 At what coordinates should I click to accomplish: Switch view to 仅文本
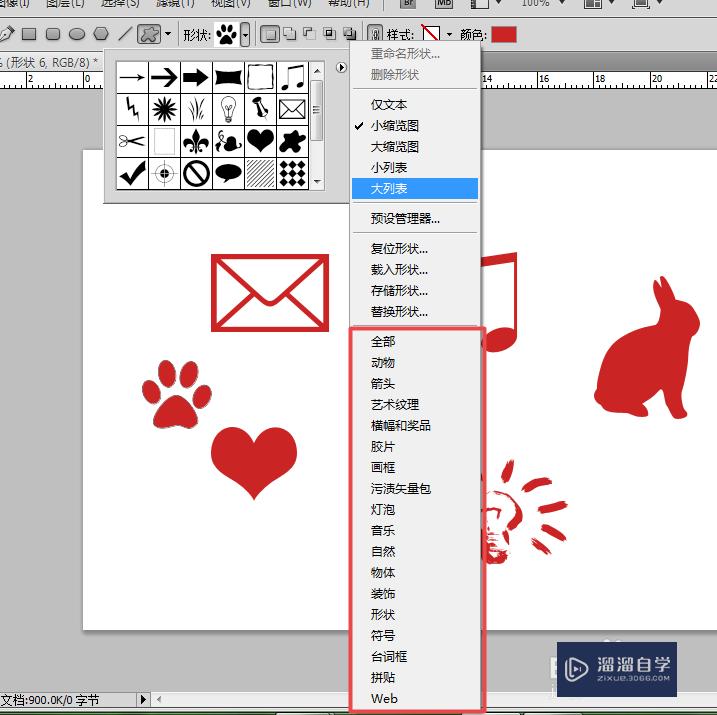[x=389, y=105]
